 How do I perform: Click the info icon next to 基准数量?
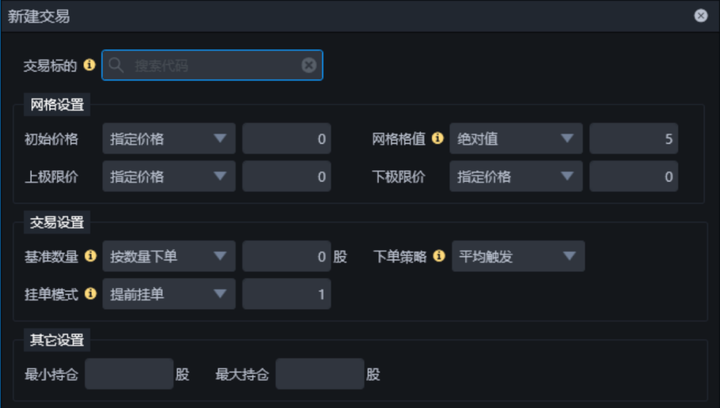90,257
